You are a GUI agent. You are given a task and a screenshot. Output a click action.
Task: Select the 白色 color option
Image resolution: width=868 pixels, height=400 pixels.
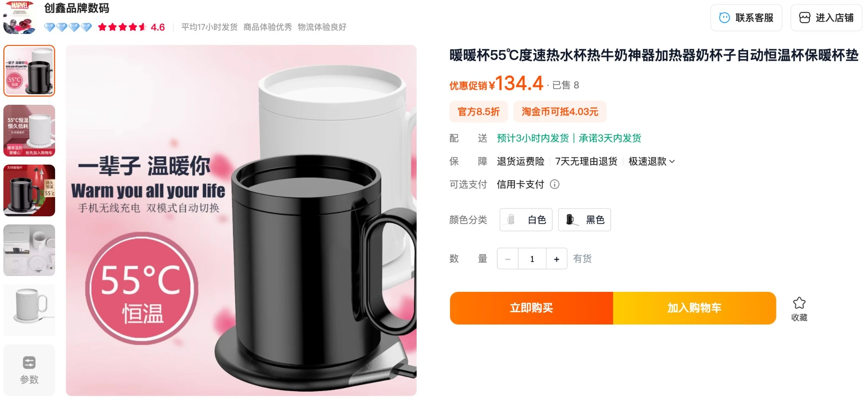point(526,220)
